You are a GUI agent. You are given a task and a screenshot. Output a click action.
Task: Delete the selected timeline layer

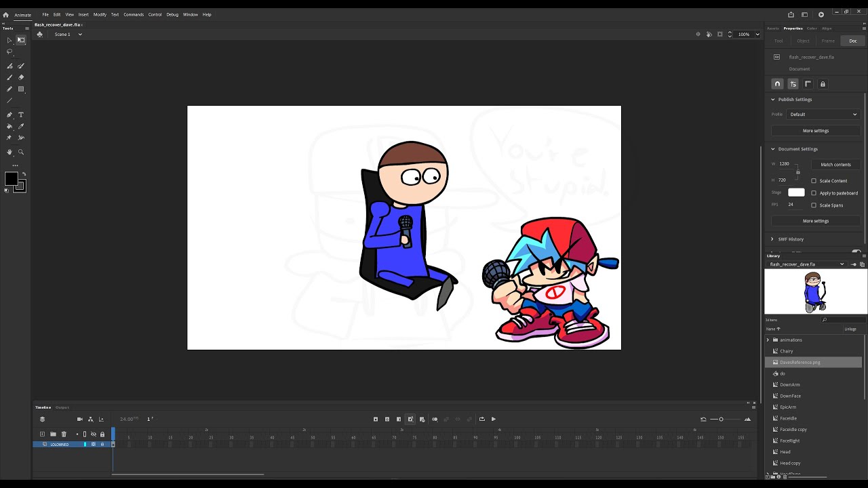click(64, 434)
